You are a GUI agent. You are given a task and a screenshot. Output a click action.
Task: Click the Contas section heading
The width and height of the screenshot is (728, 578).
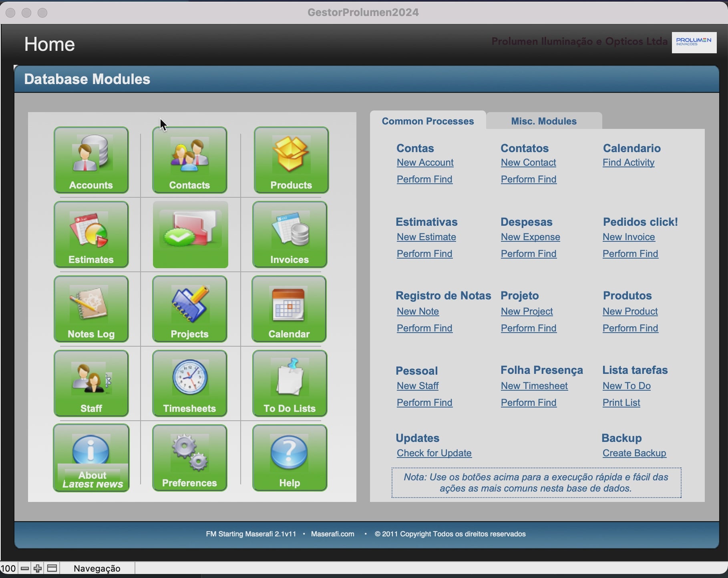pos(415,148)
